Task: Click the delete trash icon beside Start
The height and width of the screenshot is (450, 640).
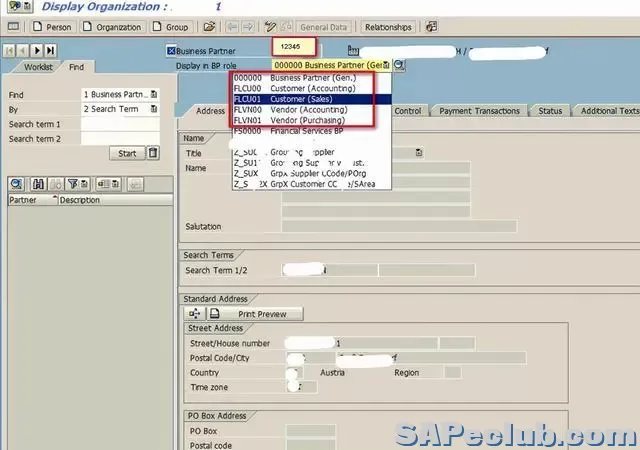Action: (153, 153)
